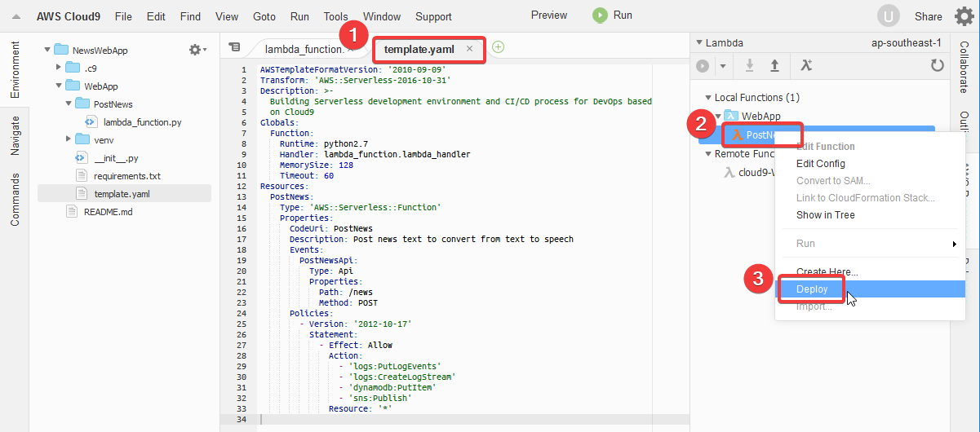Collapse Remote Functions section
The image size is (980, 432).
click(x=708, y=154)
